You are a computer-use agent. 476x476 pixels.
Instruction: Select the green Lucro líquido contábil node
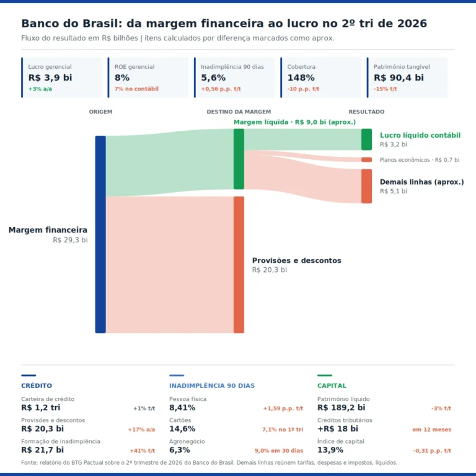(366, 139)
